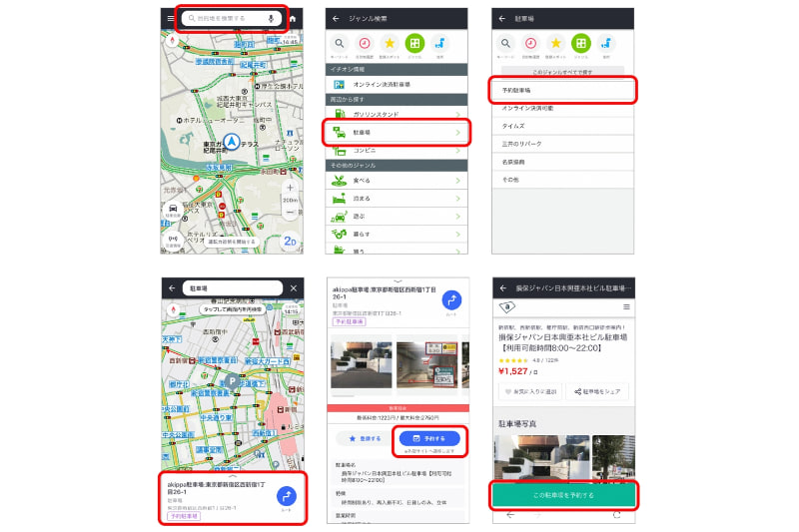Viewport: 799px width, 532px height.
Task: Tap the search-all-in-this-genre gray button
Action: [562, 72]
